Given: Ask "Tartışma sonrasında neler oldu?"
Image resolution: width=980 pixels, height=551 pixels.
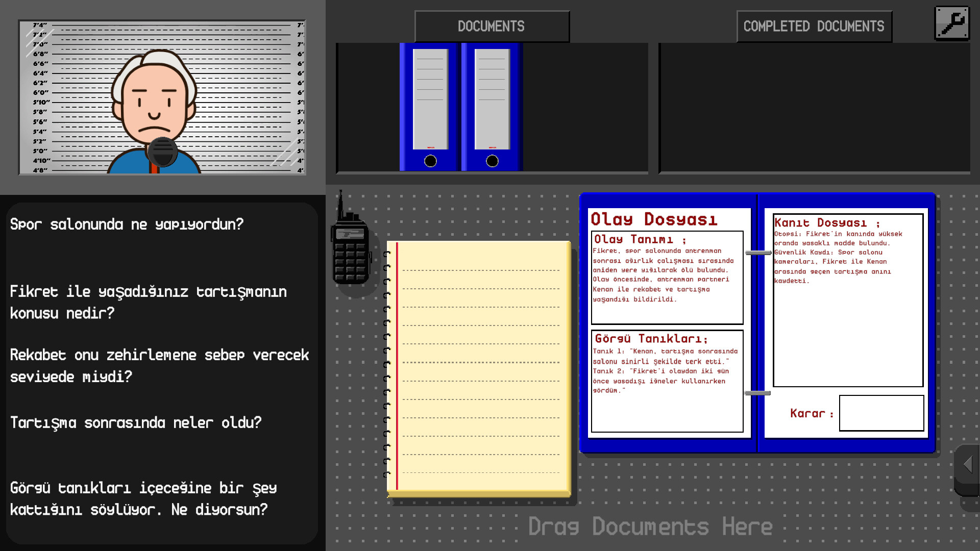Looking at the screenshot, I should (136, 423).
